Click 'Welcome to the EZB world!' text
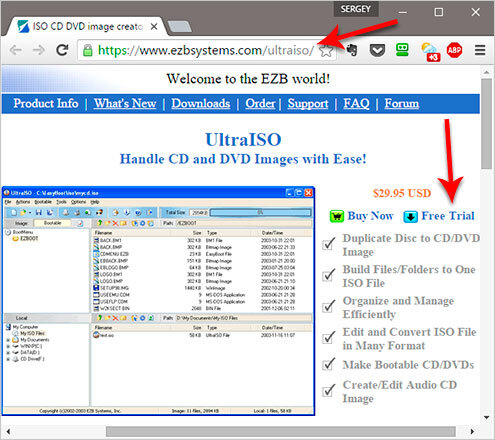Image resolution: width=495 pixels, height=440 pixels. coord(248,79)
